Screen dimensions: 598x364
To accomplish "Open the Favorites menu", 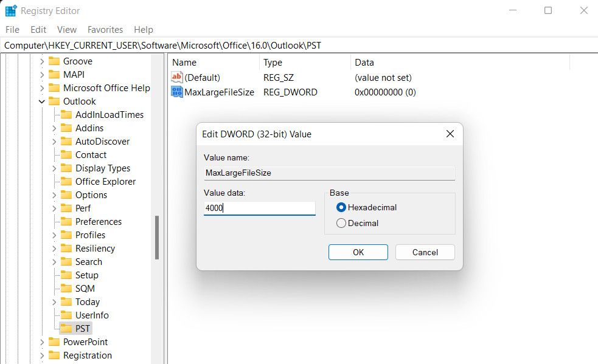I will (105, 29).
